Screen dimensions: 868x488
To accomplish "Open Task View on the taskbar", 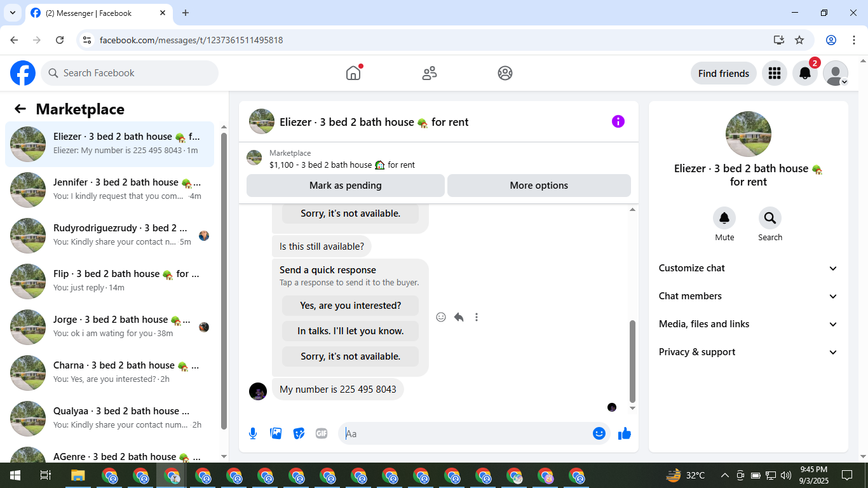I will (46, 475).
